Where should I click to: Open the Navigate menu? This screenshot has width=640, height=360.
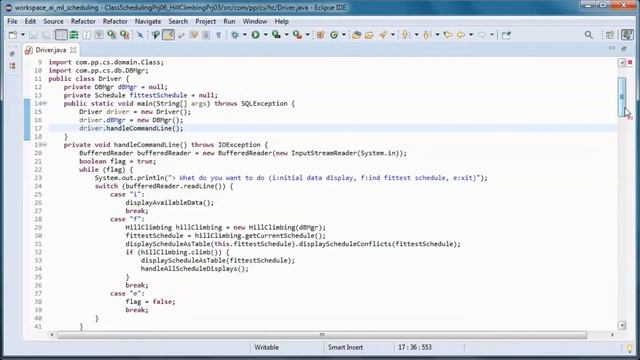[148, 21]
